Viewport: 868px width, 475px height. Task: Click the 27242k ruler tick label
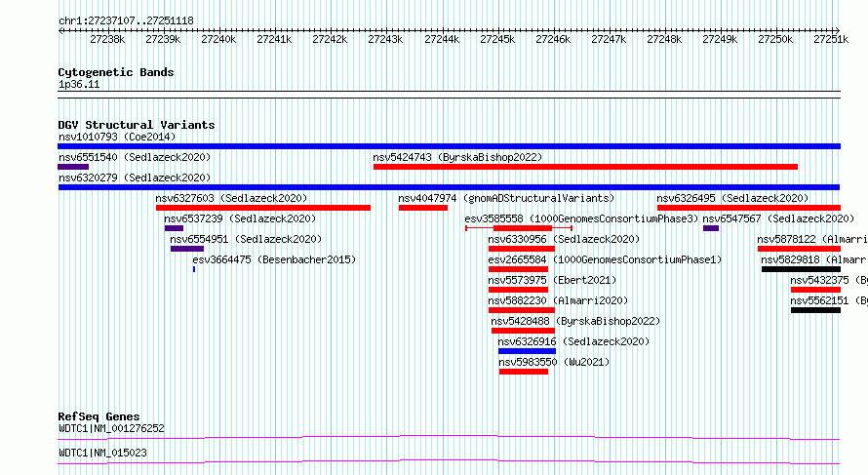(330, 40)
